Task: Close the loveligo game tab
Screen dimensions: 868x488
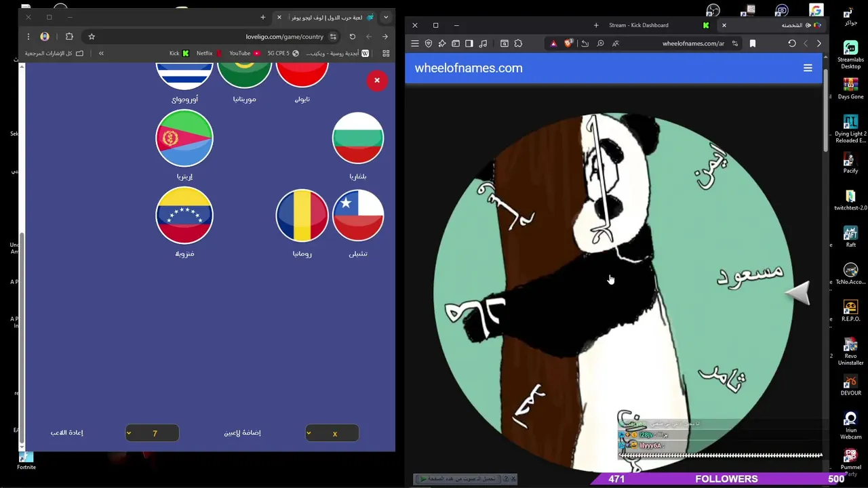Action: click(279, 17)
